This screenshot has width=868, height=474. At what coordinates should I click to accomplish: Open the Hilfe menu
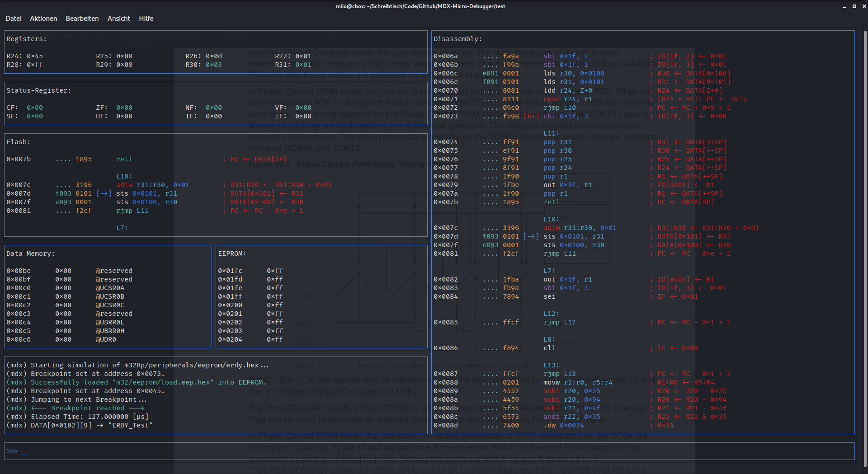point(146,19)
